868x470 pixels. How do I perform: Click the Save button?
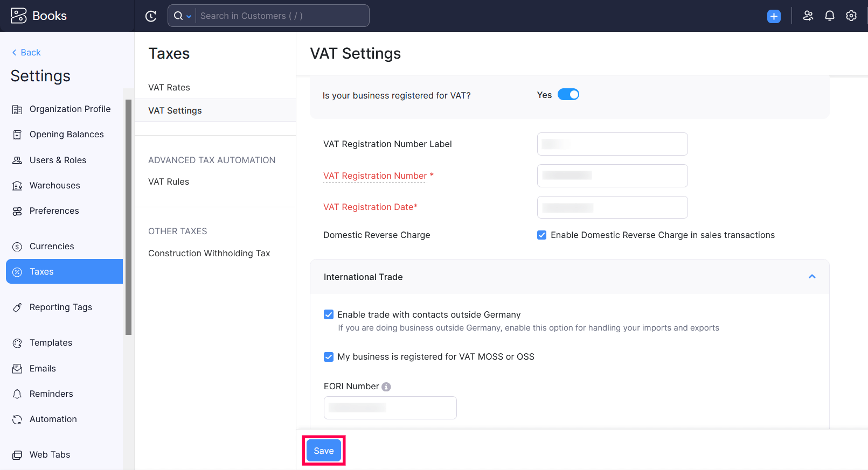[x=324, y=451]
